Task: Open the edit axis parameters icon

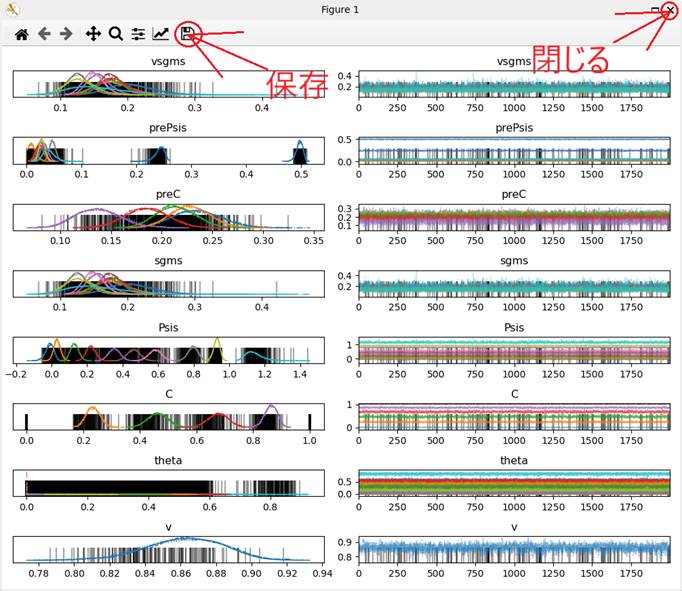Action: click(x=161, y=34)
